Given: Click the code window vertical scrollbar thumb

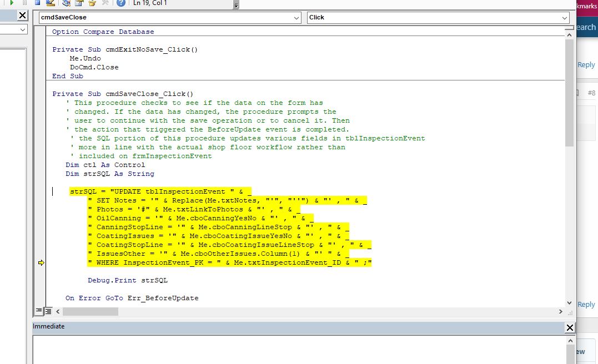Looking at the screenshot, I should [x=569, y=93].
